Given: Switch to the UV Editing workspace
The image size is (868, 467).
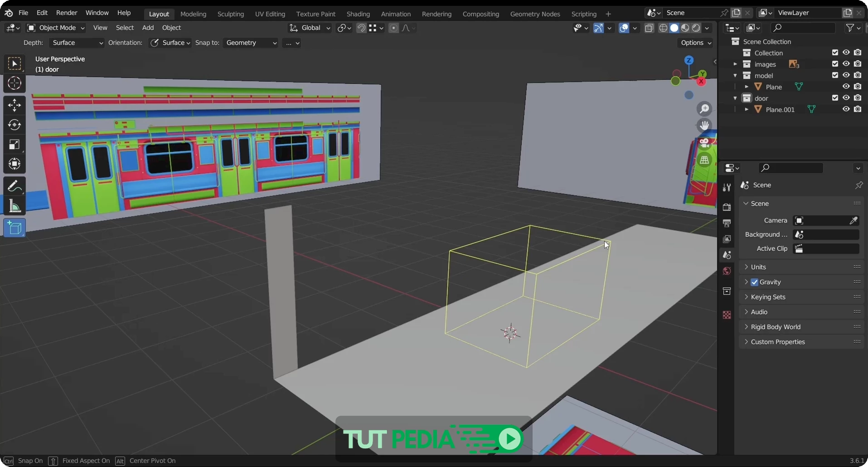Looking at the screenshot, I should 270,14.
